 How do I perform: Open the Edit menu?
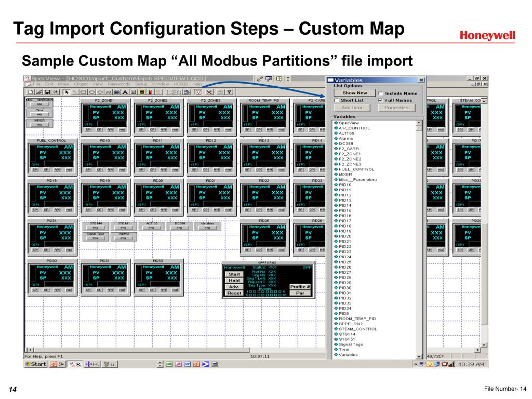tap(49, 84)
